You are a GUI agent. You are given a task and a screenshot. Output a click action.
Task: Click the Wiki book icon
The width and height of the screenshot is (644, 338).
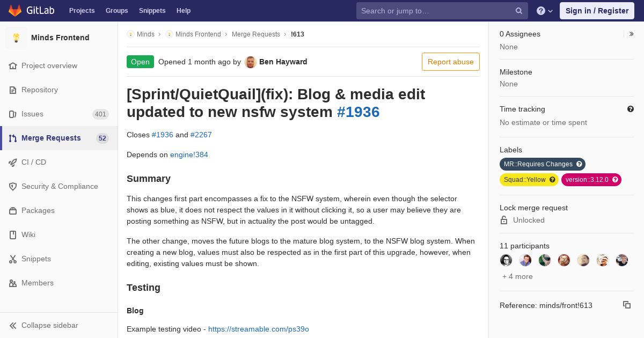click(13, 234)
